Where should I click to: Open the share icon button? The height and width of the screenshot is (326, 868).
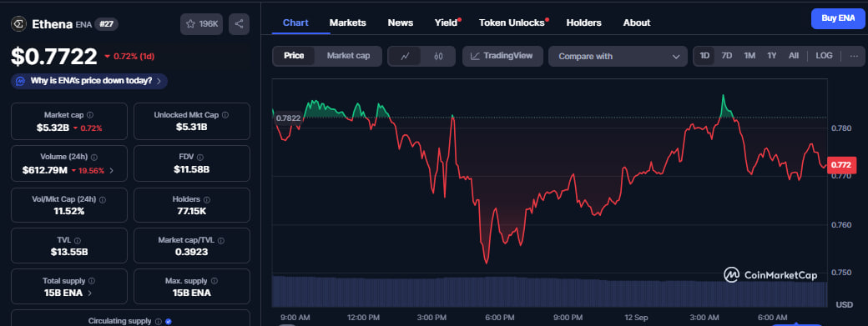pos(240,24)
